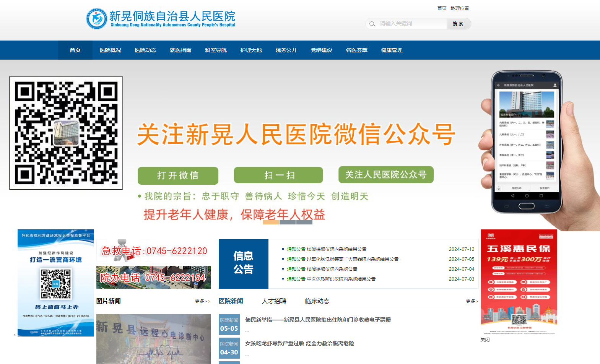Open the 五溪惠民保 red advertisement
The width and height of the screenshot is (600, 364).
pyautogui.click(x=519, y=283)
